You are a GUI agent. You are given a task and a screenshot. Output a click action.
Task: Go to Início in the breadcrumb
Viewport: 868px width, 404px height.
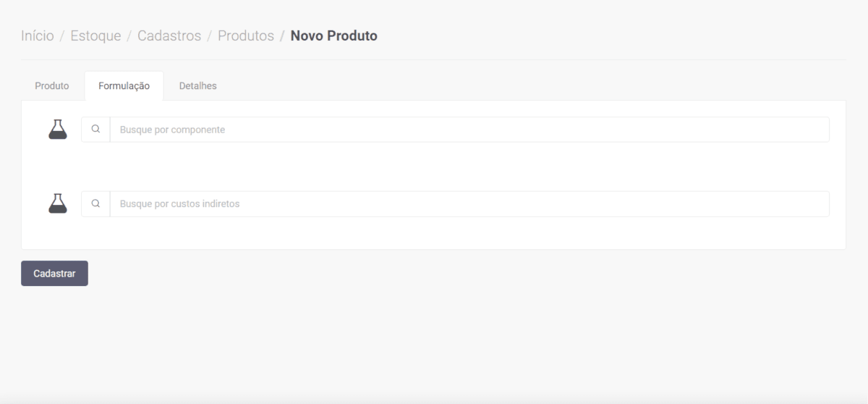point(38,35)
